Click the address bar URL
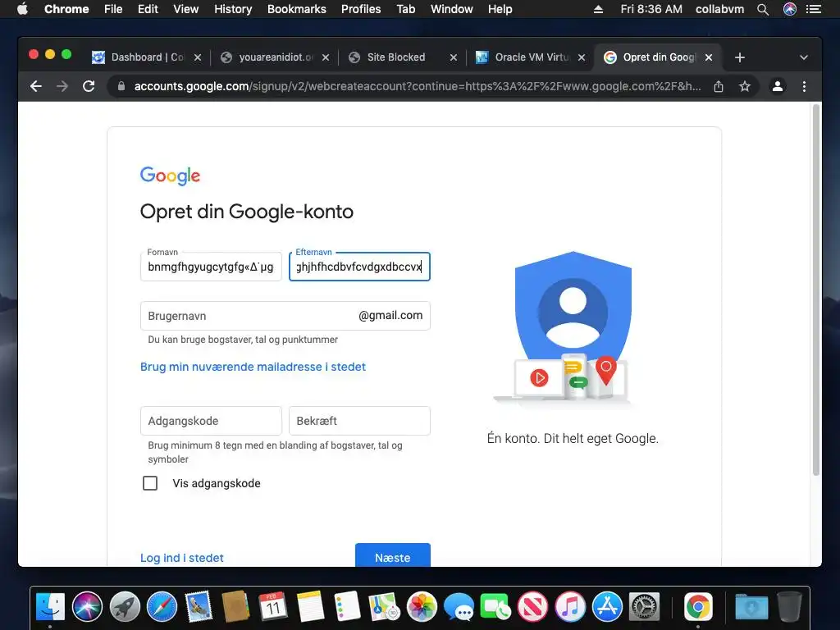 pyautogui.click(x=418, y=86)
